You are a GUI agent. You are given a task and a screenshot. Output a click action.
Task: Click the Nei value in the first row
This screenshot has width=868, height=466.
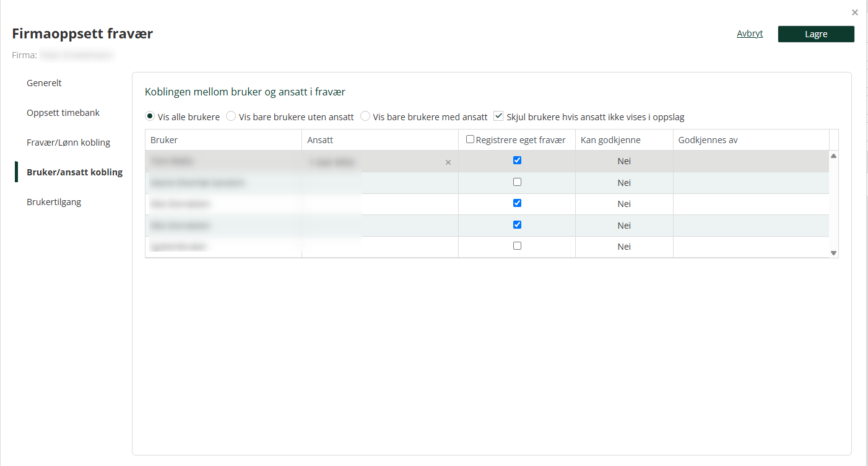(624, 161)
